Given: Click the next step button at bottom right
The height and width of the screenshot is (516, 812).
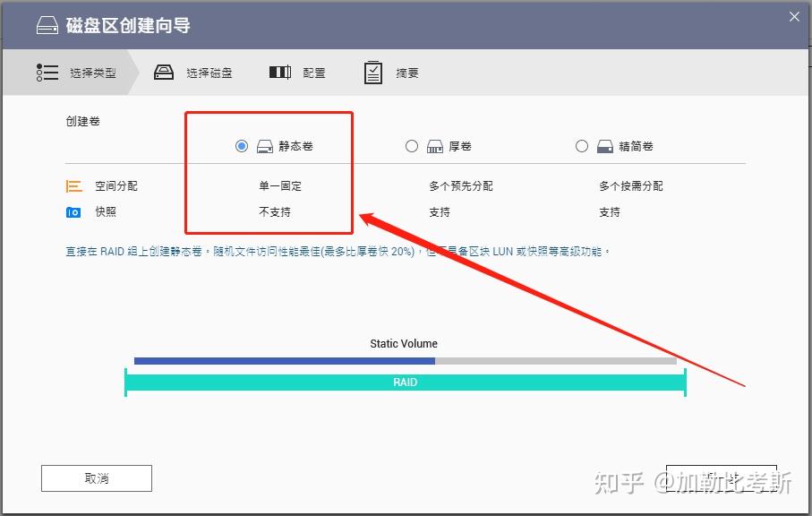Looking at the screenshot, I should click(x=722, y=477).
